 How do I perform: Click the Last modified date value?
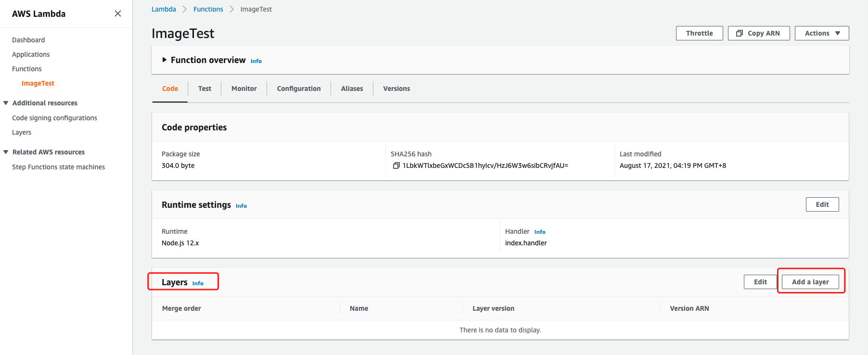(x=673, y=165)
